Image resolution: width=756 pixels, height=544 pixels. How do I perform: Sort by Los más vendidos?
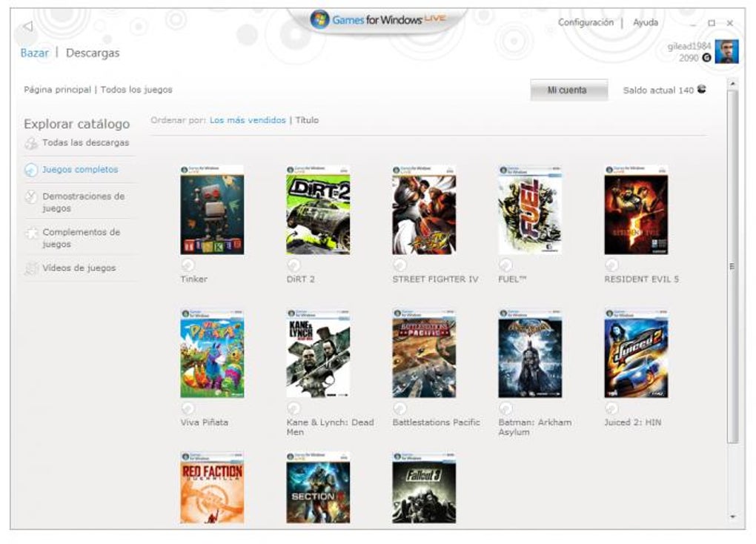(x=248, y=120)
